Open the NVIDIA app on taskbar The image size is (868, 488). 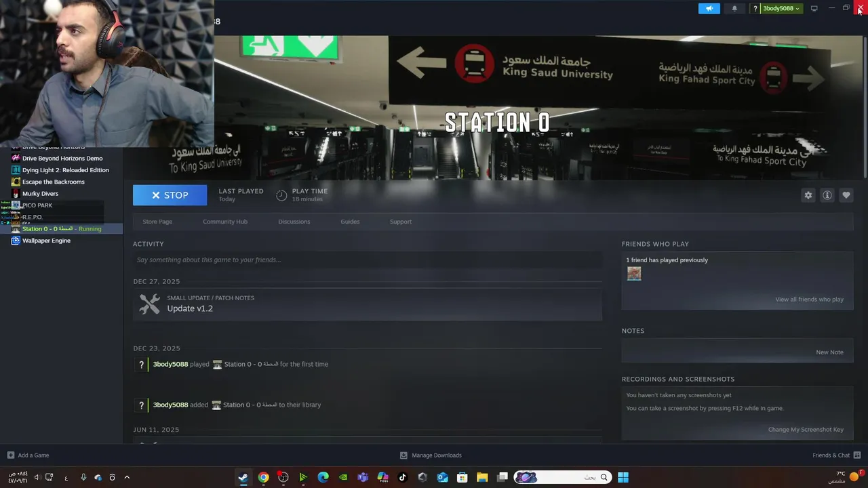pyautogui.click(x=343, y=477)
